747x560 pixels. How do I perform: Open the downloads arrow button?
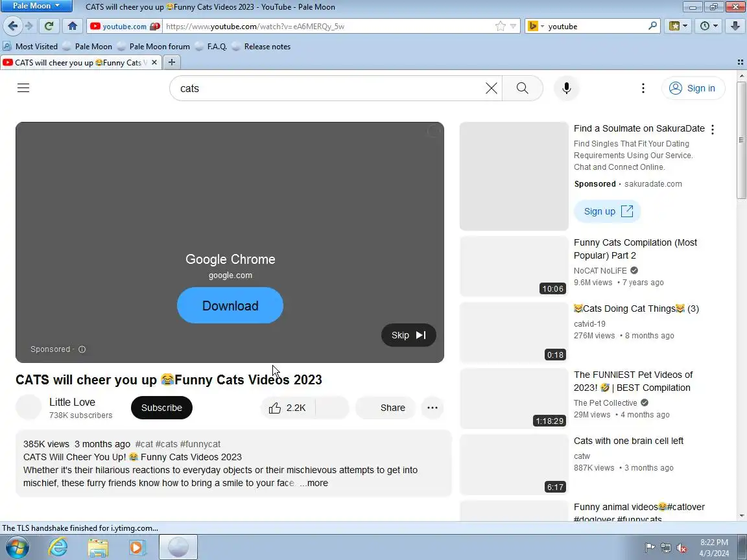coord(735,26)
